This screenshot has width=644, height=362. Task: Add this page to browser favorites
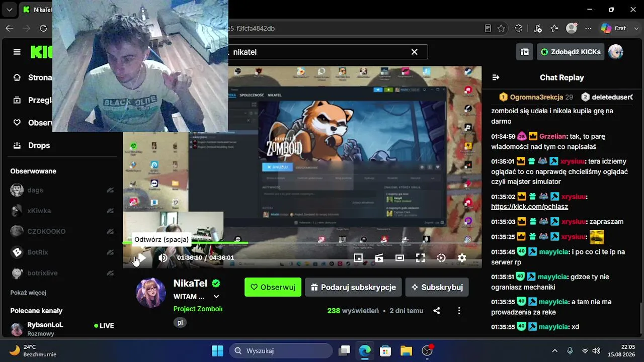pos(501,28)
